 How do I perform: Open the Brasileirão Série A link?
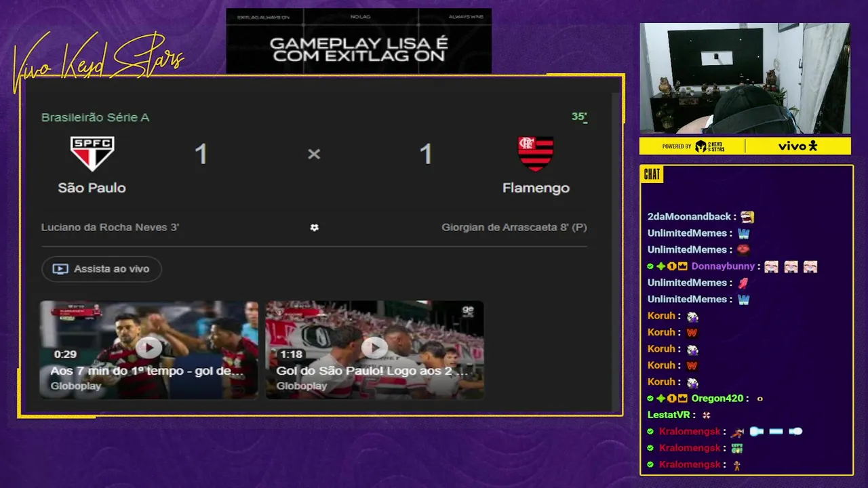[95, 117]
